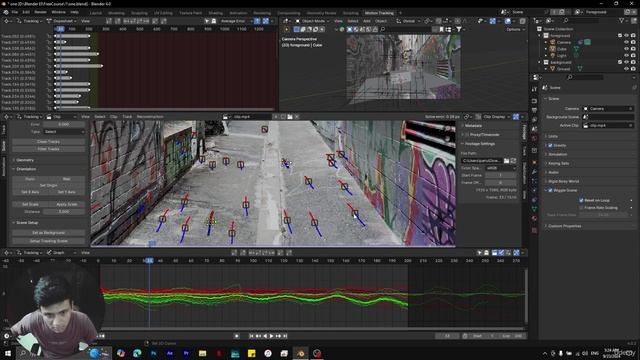The height and width of the screenshot is (360, 640).
Task: Hide the Foreground collection in viewport
Action: 627,36
